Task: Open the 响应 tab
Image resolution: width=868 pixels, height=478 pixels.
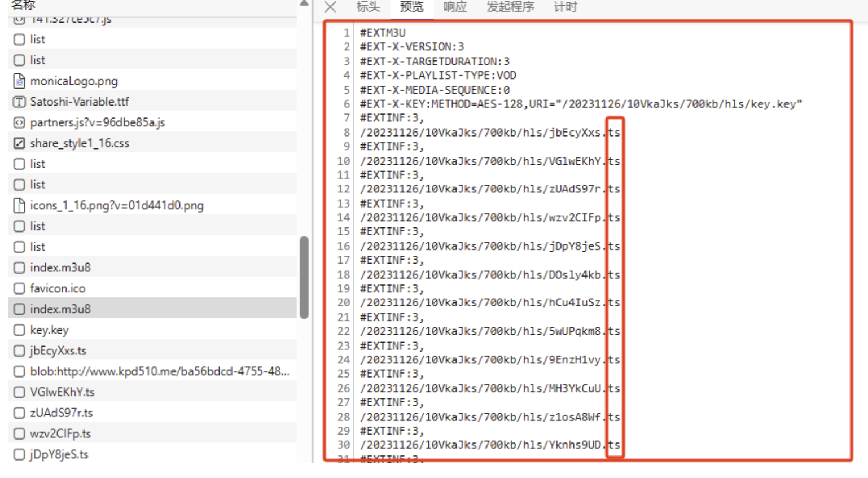Action: click(x=455, y=7)
